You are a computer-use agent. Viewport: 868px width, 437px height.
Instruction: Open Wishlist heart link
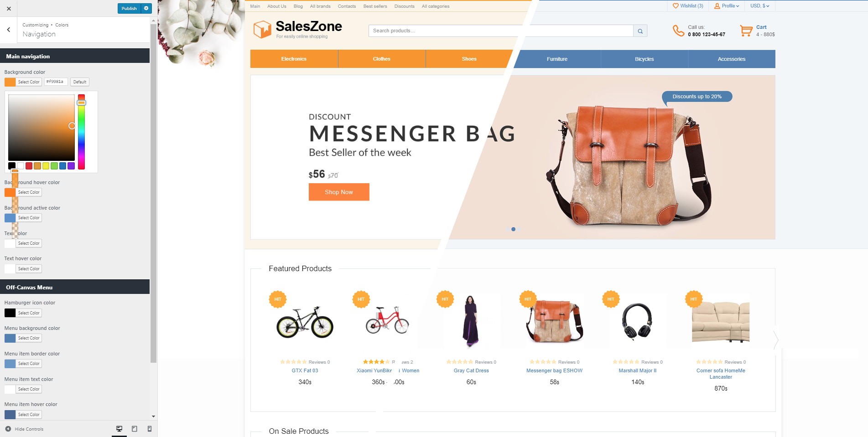click(x=688, y=6)
